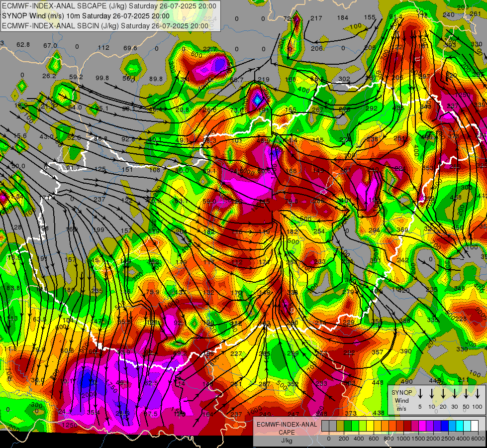Click station value 217 on the map
487x448 pixels.
316,18
